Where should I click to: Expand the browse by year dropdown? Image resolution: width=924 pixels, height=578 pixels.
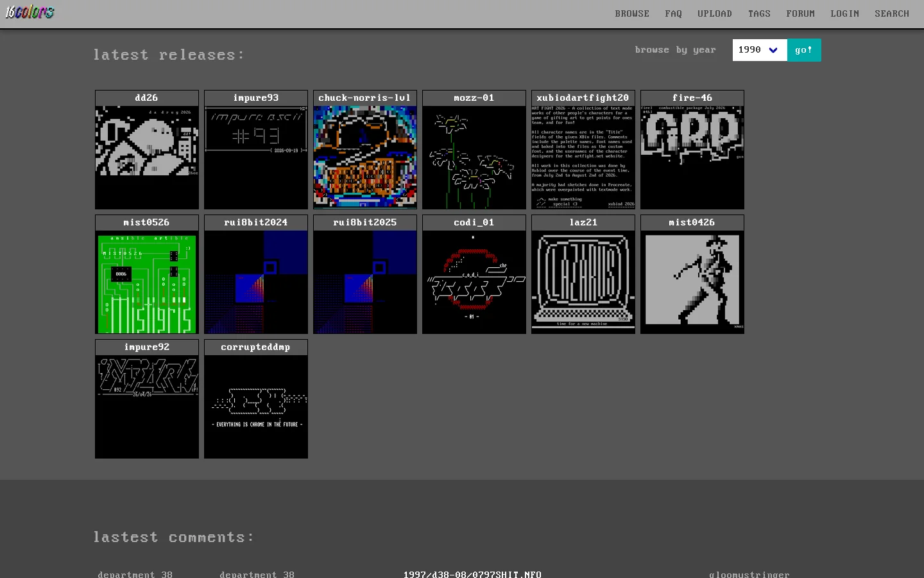click(x=760, y=50)
